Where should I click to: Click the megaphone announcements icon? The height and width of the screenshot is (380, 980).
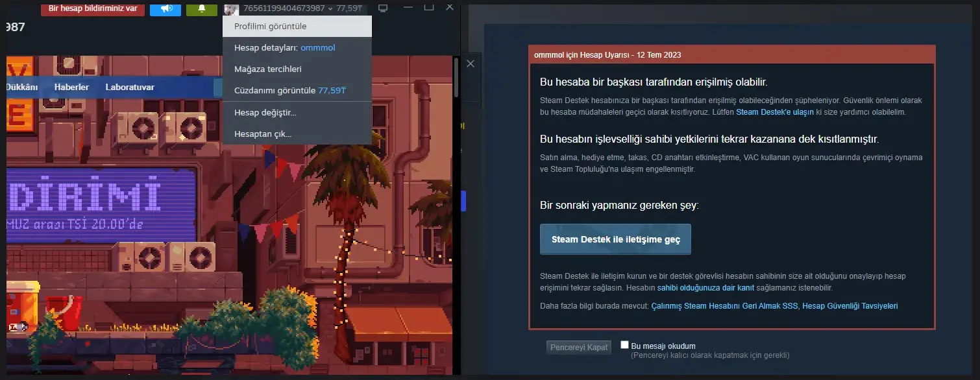tap(165, 8)
